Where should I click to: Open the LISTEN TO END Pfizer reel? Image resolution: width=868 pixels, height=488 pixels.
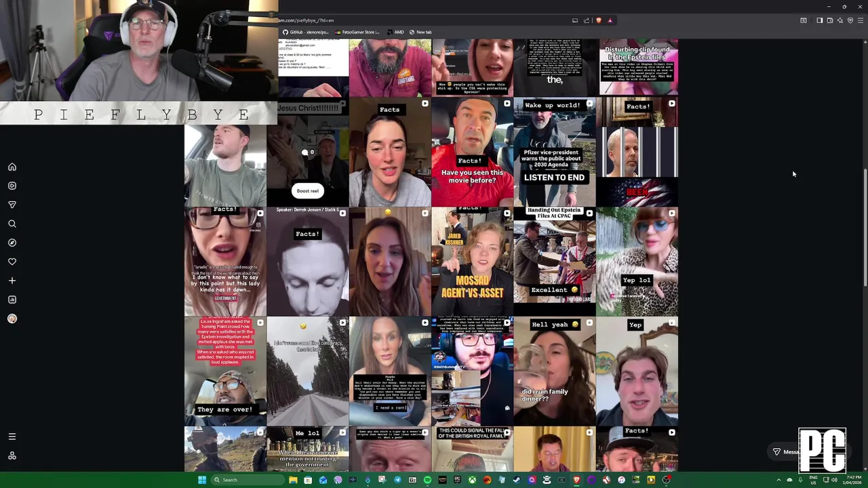pyautogui.click(x=554, y=152)
